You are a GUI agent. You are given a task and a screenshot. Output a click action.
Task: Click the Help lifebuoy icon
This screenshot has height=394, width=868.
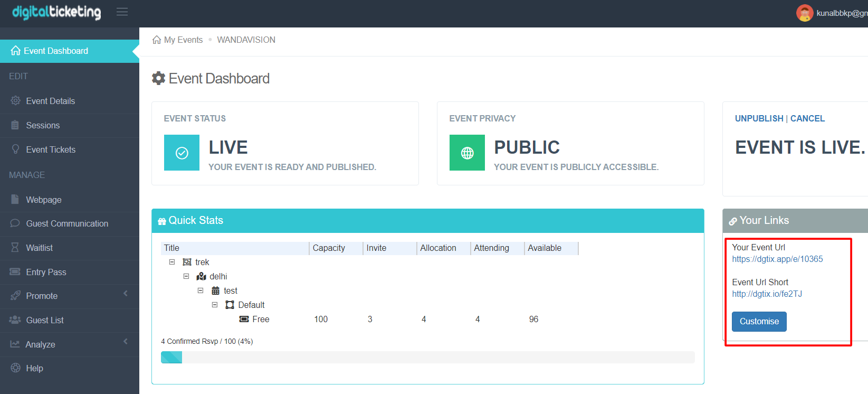click(x=15, y=368)
